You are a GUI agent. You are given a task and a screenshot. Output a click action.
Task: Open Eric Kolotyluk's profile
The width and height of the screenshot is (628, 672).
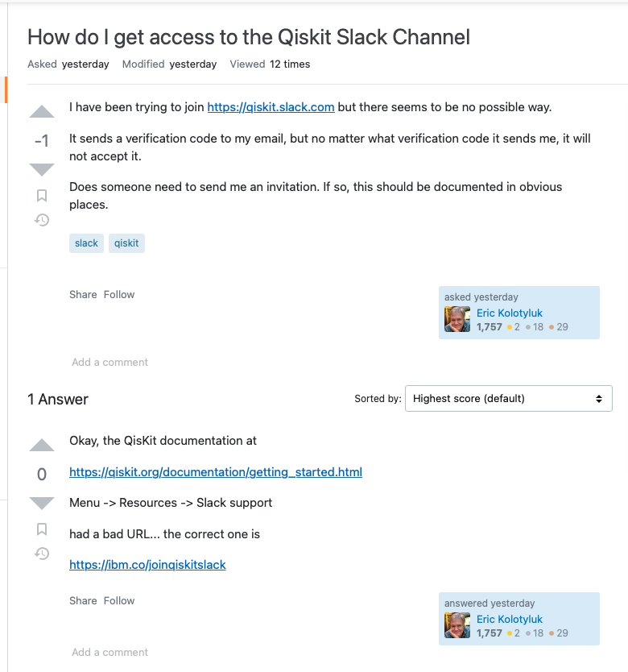[x=510, y=313]
